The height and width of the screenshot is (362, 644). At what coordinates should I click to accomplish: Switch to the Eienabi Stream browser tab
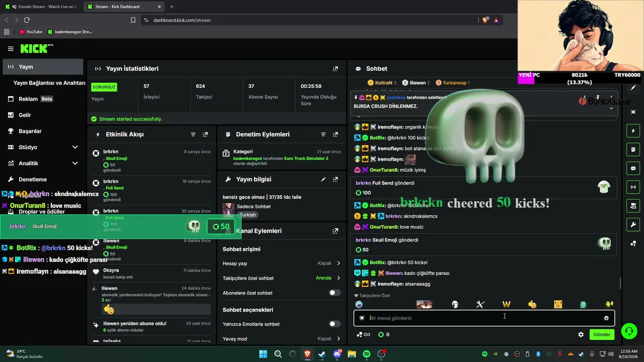[x=42, y=7]
